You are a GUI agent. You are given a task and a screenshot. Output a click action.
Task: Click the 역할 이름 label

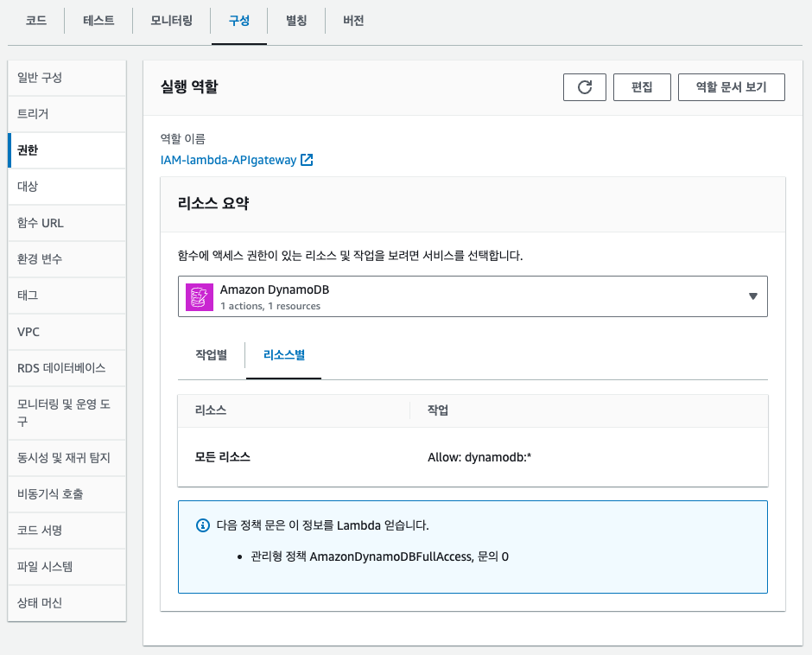coord(183,139)
